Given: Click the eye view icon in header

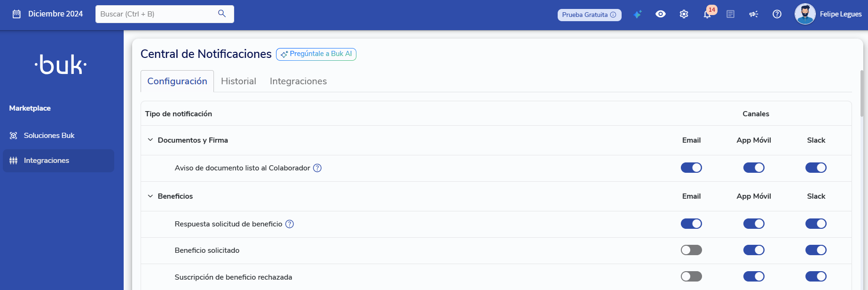Looking at the screenshot, I should (x=660, y=14).
